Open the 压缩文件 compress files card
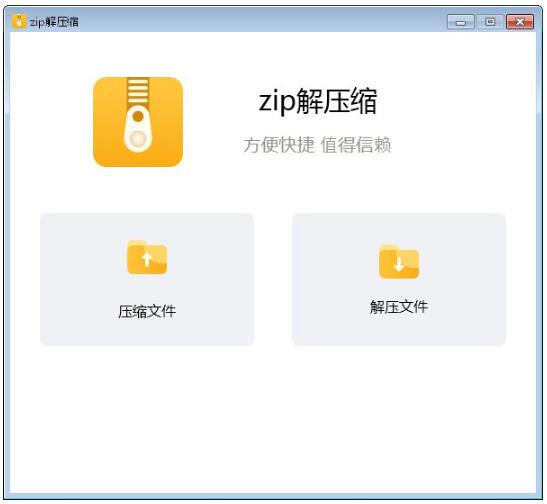 click(x=147, y=279)
